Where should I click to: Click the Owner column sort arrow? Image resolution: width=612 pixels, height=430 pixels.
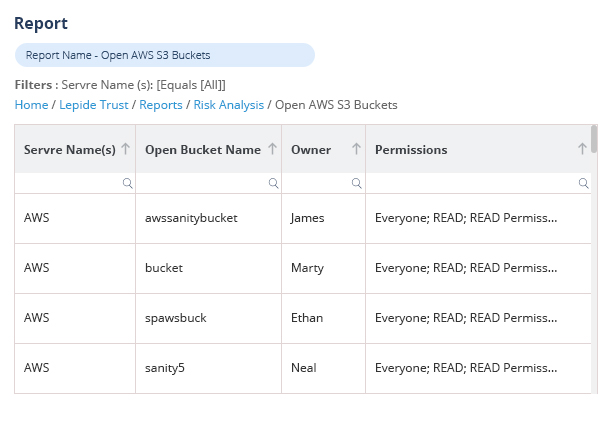(355, 149)
